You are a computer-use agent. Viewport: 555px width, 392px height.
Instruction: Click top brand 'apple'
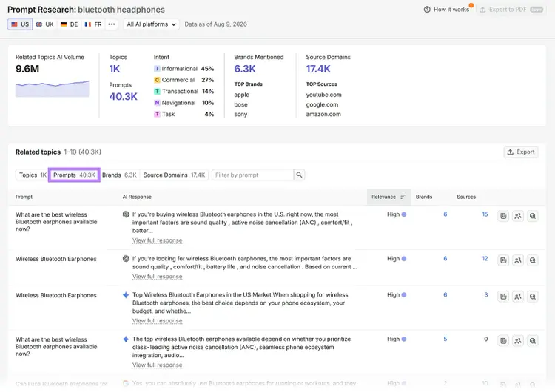242,95
